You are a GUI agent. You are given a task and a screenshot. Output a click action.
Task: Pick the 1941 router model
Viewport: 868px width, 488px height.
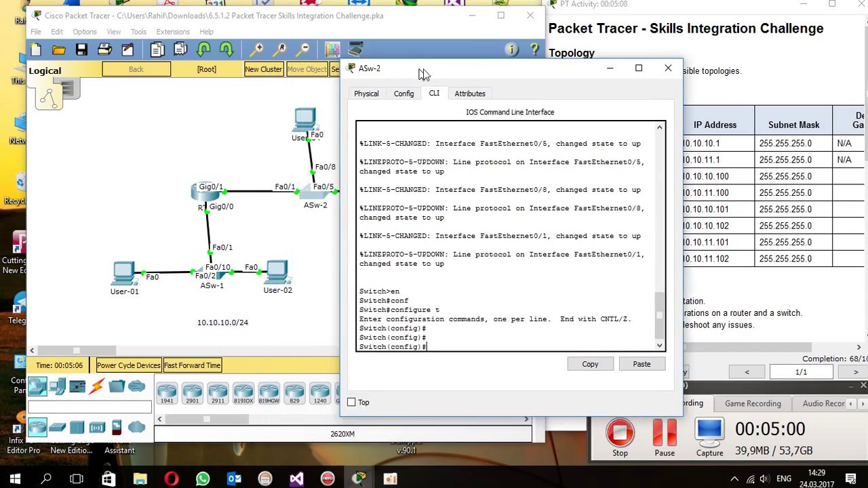point(167,393)
